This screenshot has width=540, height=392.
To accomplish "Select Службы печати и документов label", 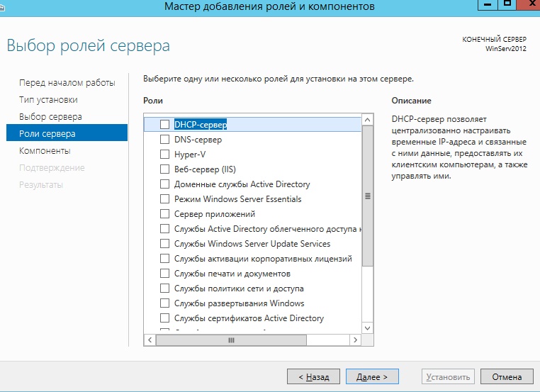I will coord(232,274).
